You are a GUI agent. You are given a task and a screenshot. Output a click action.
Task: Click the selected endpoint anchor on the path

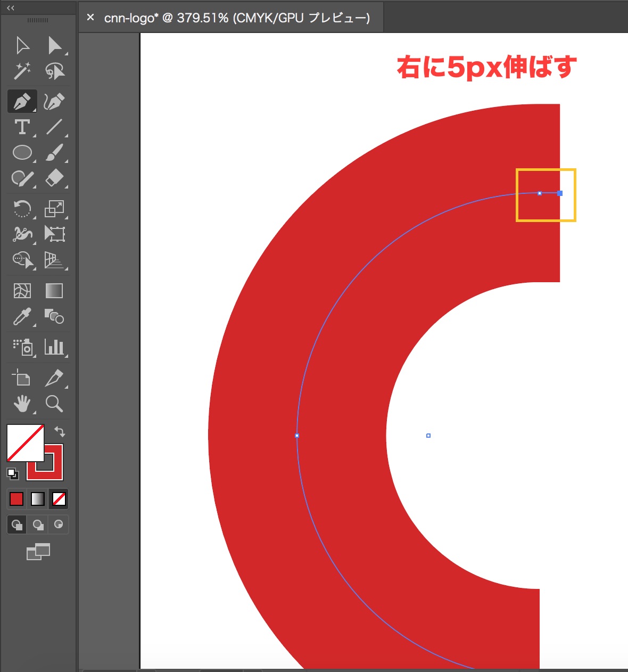[x=560, y=193]
